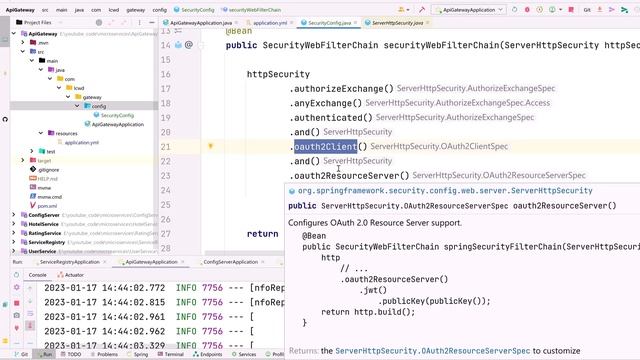Switch to the Actuator tab in Run panel
640x360 pixels.
pos(71,275)
